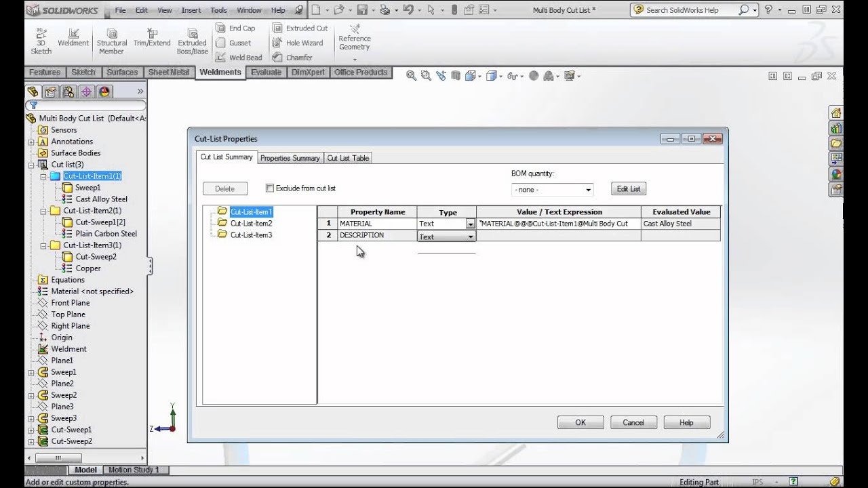Select the 3D Sketch tool

(41, 42)
